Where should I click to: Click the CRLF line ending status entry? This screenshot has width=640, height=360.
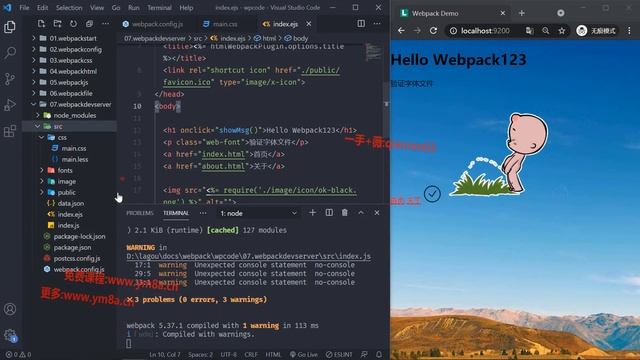251,354
